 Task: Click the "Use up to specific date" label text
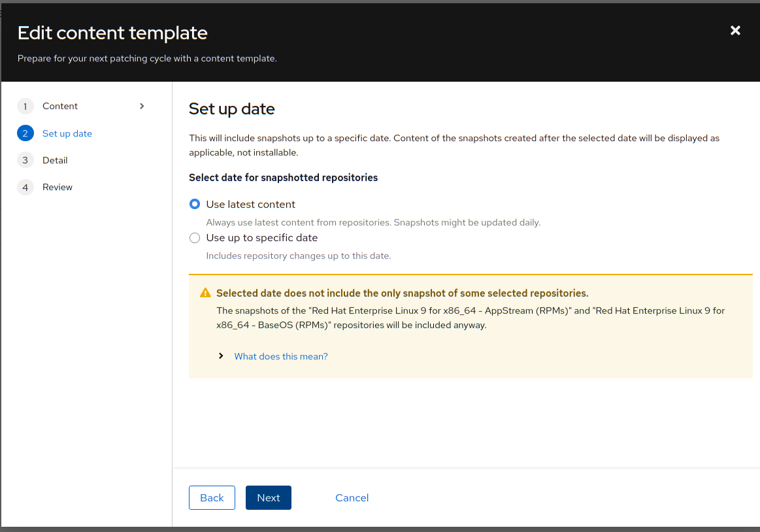tap(262, 238)
